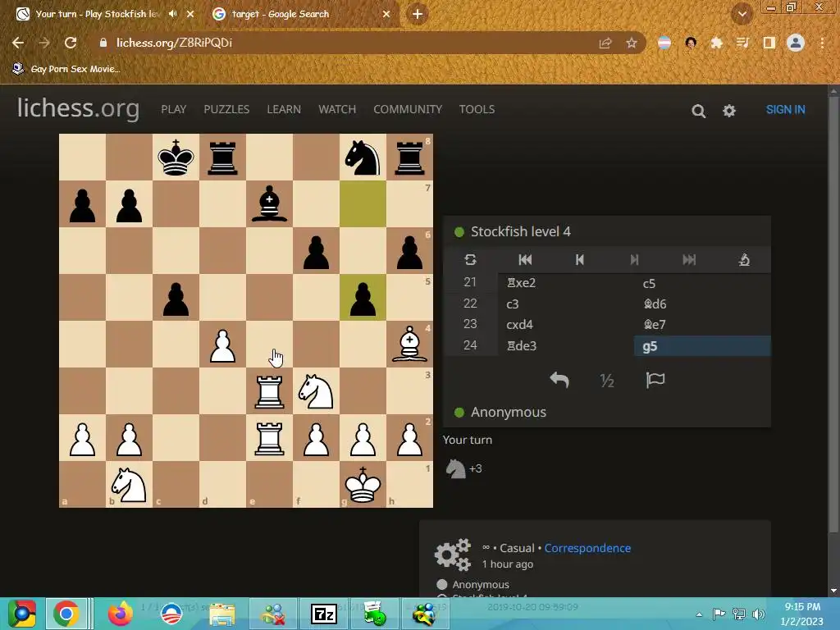Select move 24 Rde3
This screenshot has height=630, width=840.
point(565,345)
